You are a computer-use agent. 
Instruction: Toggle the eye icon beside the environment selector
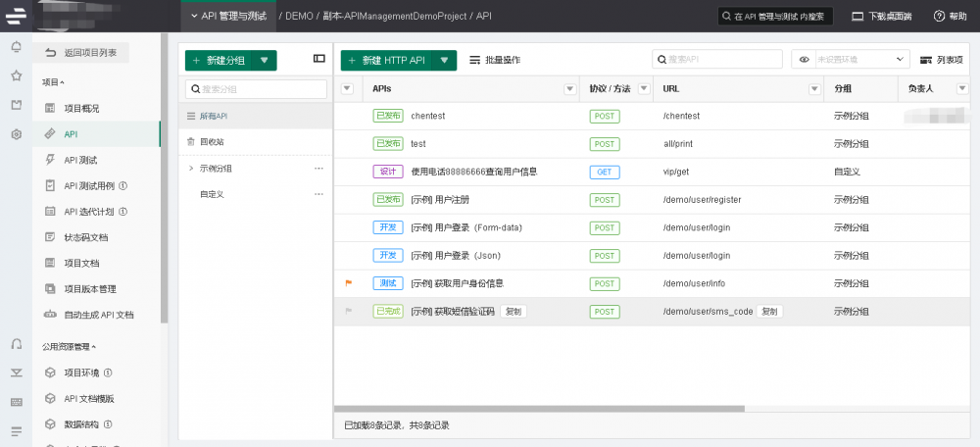805,60
